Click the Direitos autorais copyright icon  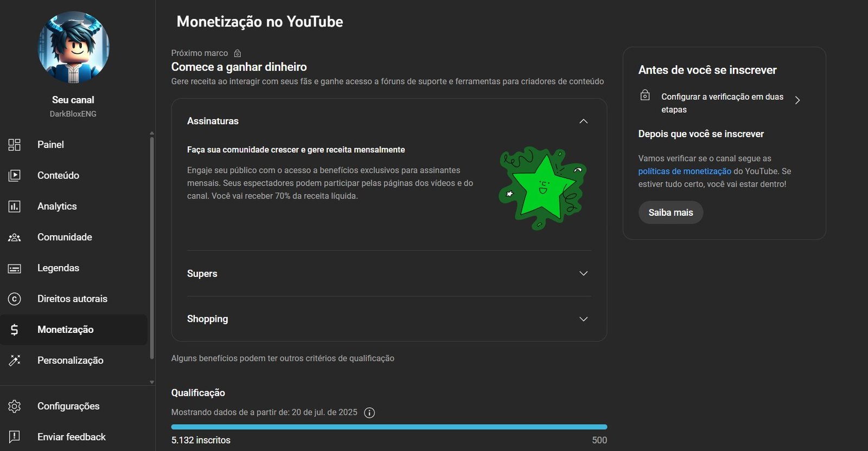tap(15, 299)
